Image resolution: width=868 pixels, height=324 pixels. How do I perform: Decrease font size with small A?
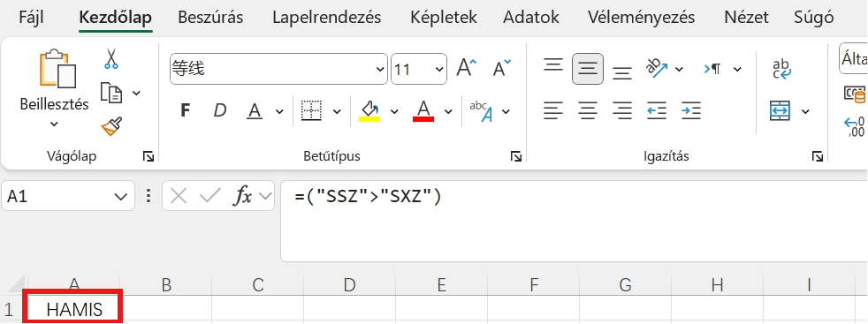pyautogui.click(x=501, y=69)
